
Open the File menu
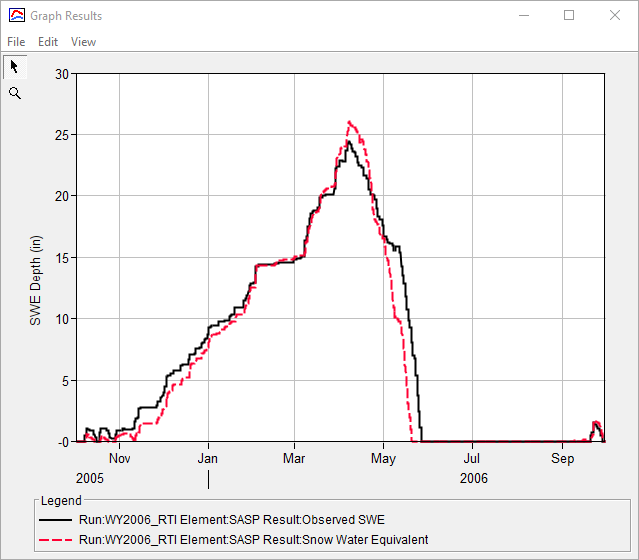(16, 42)
